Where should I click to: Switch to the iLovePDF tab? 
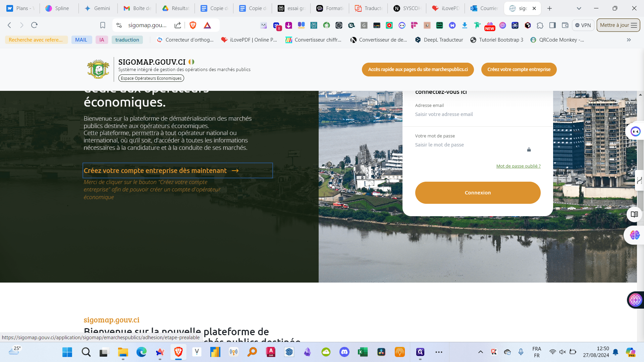click(445, 8)
